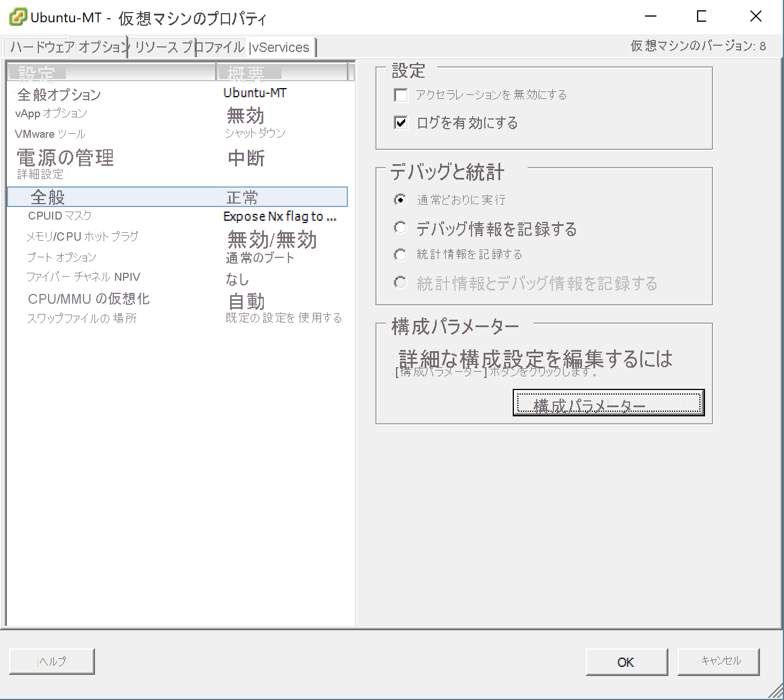Select 全般オプション in settings list

pos(59,94)
